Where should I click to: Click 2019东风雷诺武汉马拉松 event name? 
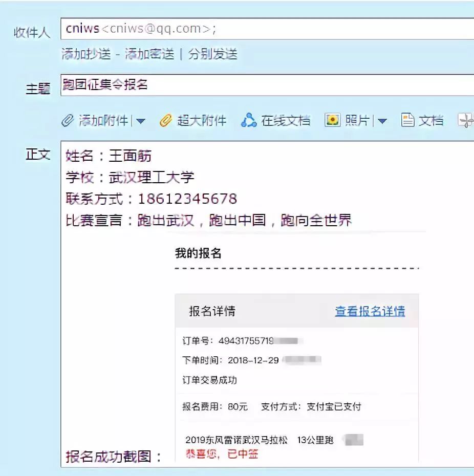pyautogui.click(x=236, y=440)
